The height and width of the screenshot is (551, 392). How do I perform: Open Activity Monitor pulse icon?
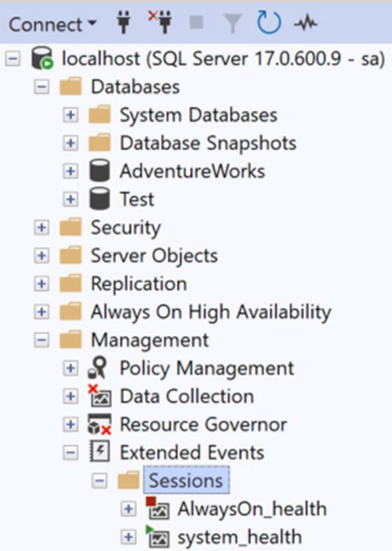306,23
